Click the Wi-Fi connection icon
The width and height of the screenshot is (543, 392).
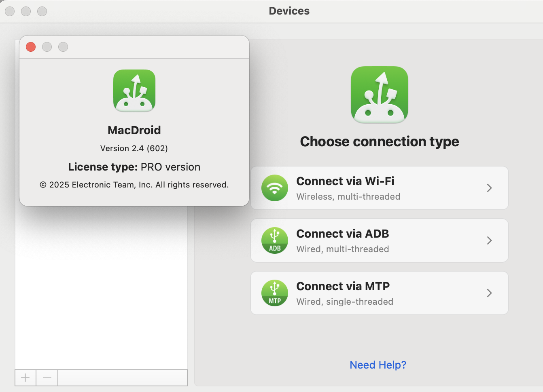click(275, 188)
